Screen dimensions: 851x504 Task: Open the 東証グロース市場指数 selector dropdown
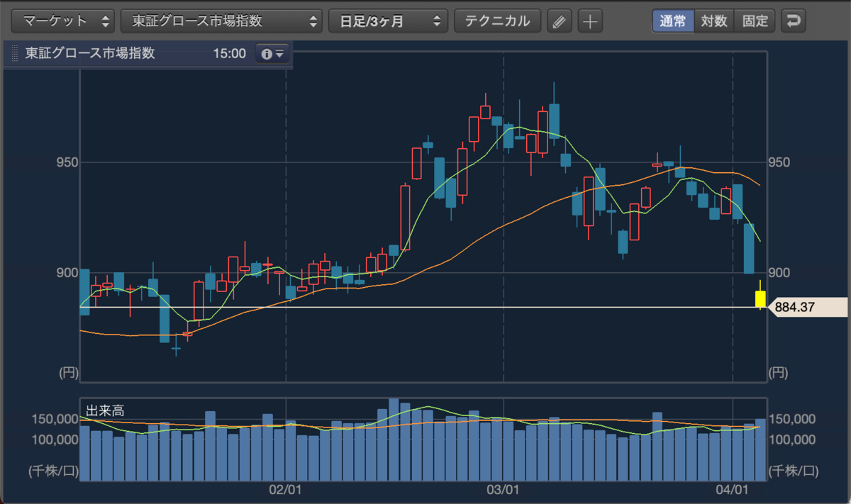tap(221, 21)
